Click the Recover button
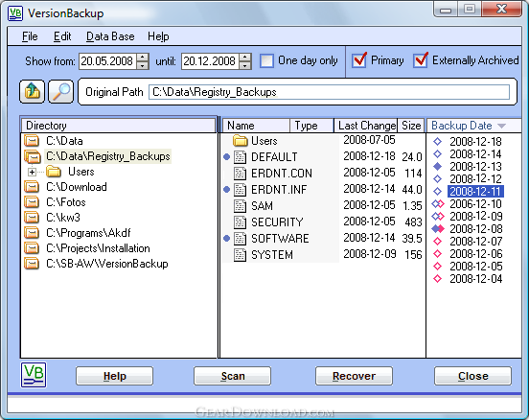529x420 pixels. tap(354, 376)
